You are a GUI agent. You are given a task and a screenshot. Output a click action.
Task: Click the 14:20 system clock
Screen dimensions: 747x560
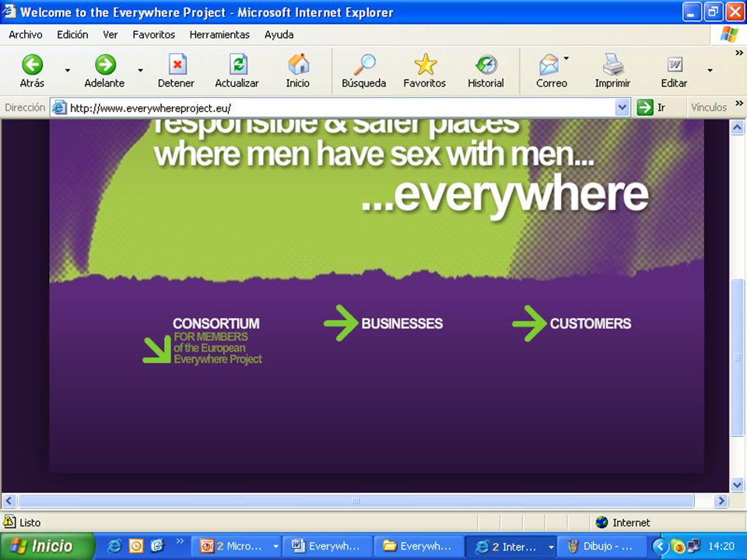721,546
